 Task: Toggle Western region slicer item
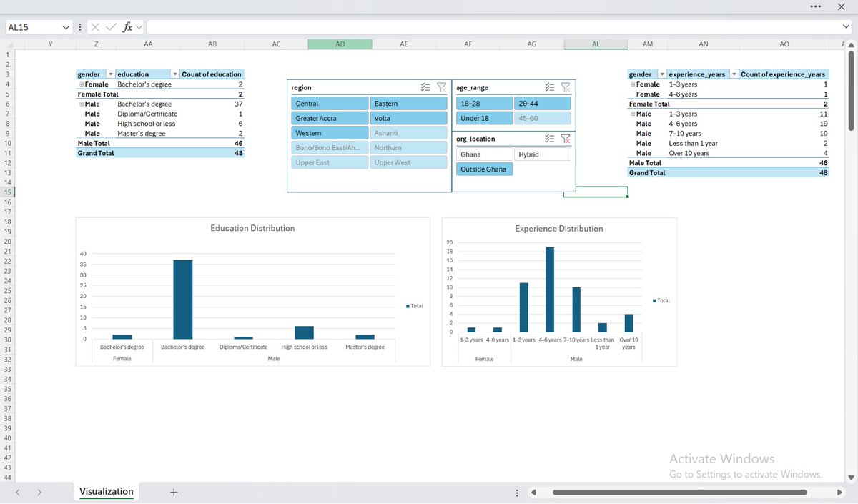(x=330, y=133)
